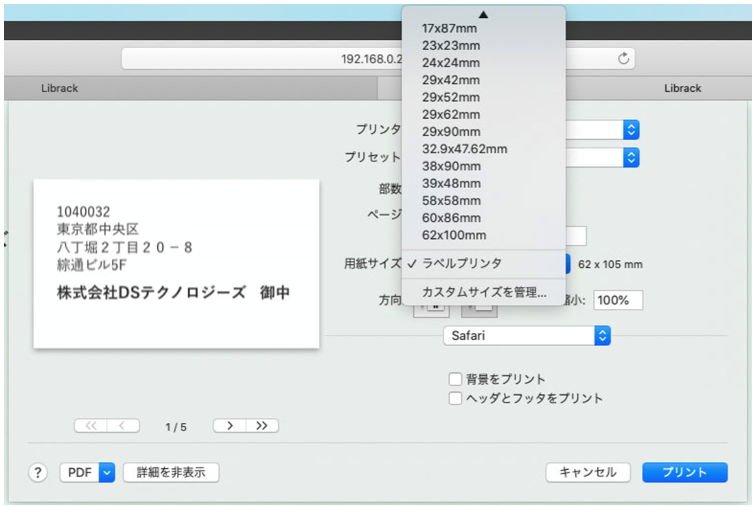This screenshot has width=753, height=507.
Task: Switch to the right Librack tab
Action: click(682, 88)
